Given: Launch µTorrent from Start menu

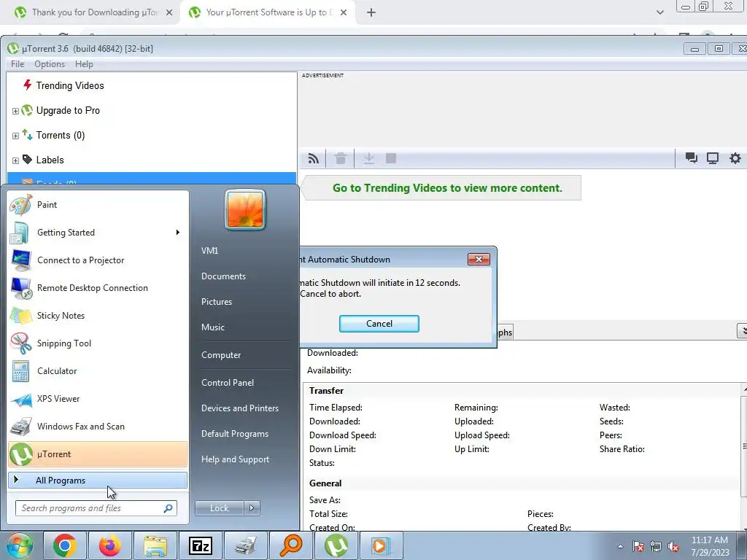Looking at the screenshot, I should pyautogui.click(x=98, y=454).
